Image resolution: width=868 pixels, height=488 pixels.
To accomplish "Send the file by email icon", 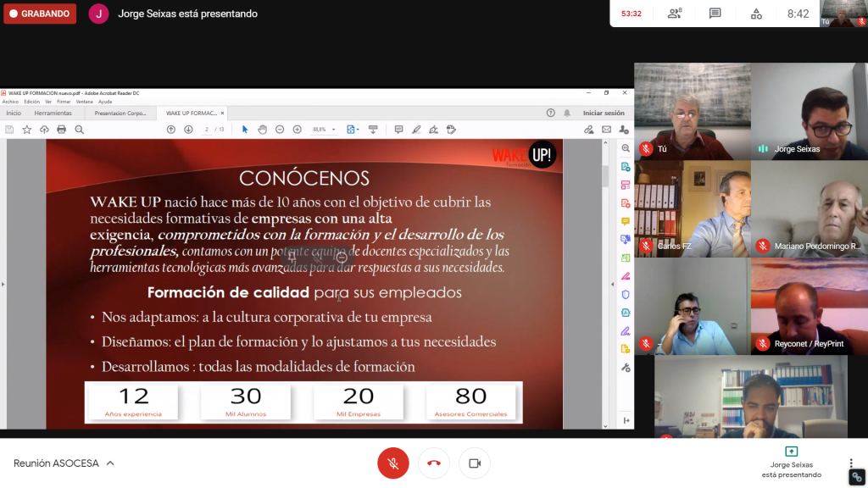I will point(607,130).
